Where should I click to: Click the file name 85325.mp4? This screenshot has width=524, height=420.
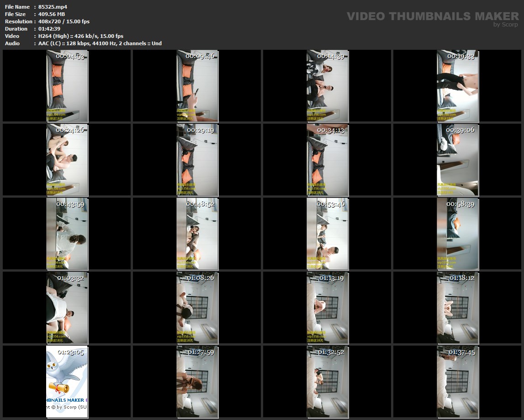point(53,7)
